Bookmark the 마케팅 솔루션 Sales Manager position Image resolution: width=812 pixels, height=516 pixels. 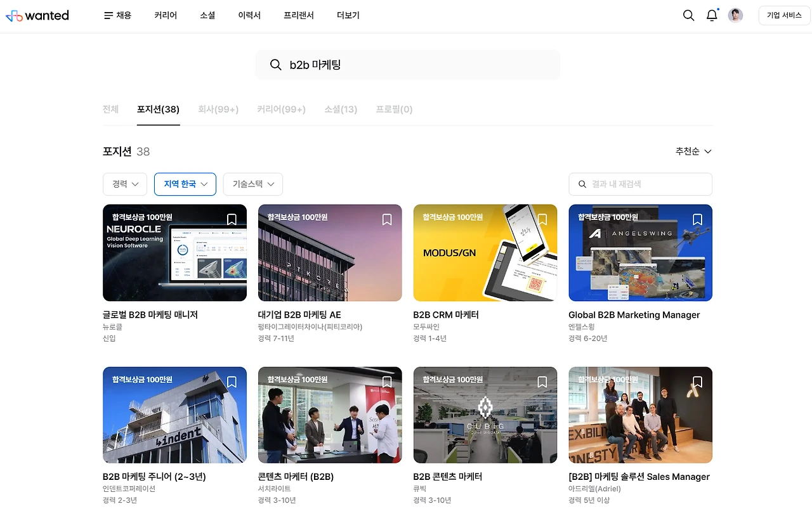coord(697,382)
